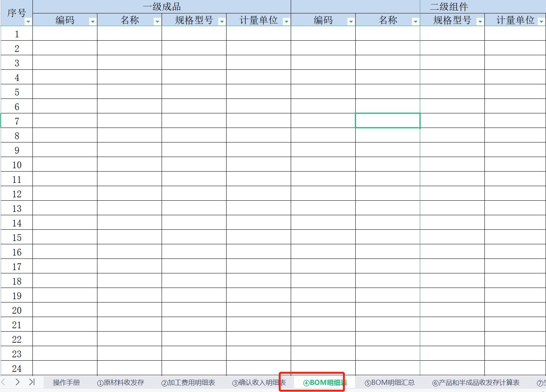Open the filter on 二级组件 名称 column

(415, 21)
